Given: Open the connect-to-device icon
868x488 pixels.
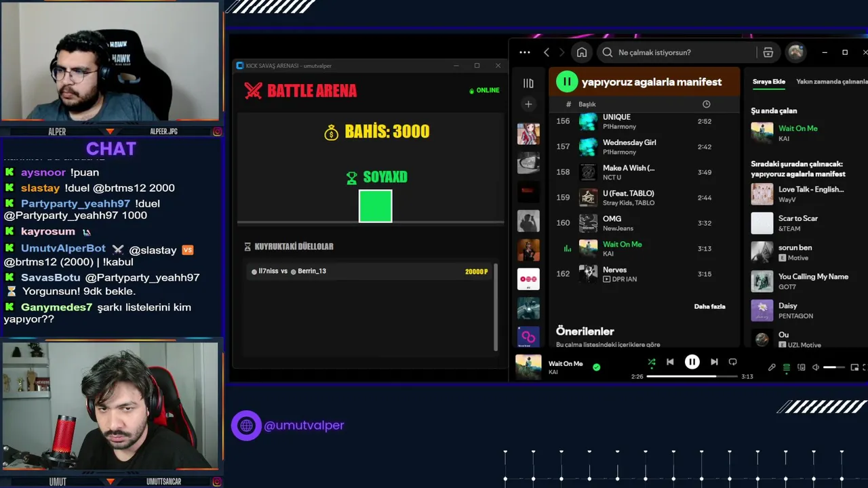Looking at the screenshot, I should pos(802,367).
